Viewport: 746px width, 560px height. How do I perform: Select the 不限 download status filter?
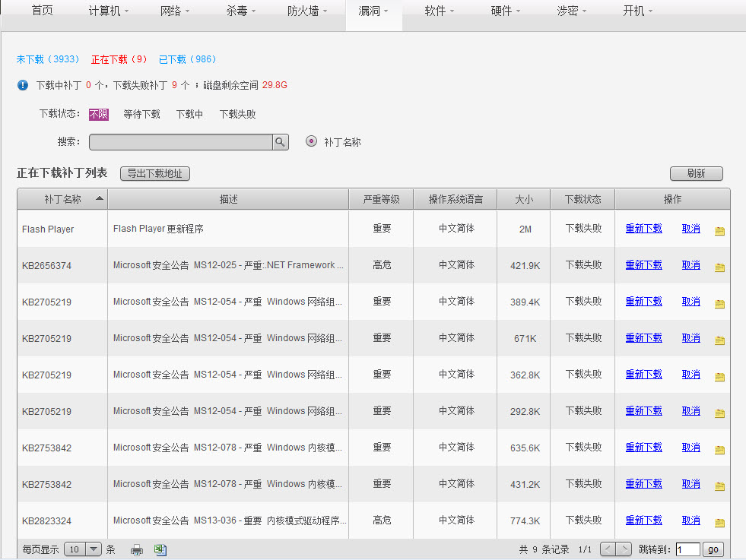tap(99, 115)
